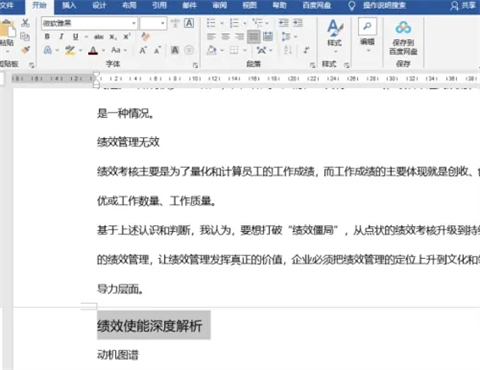This screenshot has height=370, width=480.
Task: Show paragraph marks icon
Action: 306,50
